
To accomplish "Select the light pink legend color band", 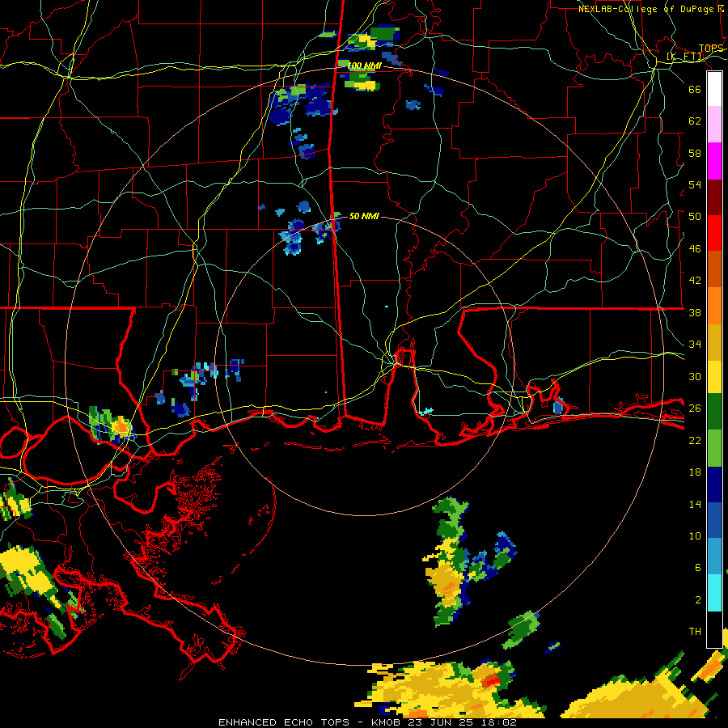I will coord(714,125).
